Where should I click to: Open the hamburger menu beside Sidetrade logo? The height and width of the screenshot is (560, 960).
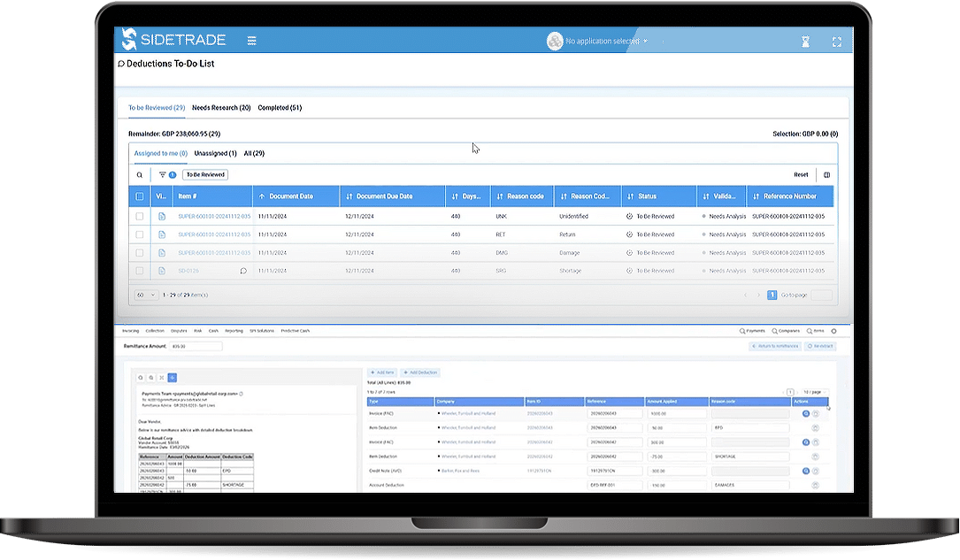point(252,41)
